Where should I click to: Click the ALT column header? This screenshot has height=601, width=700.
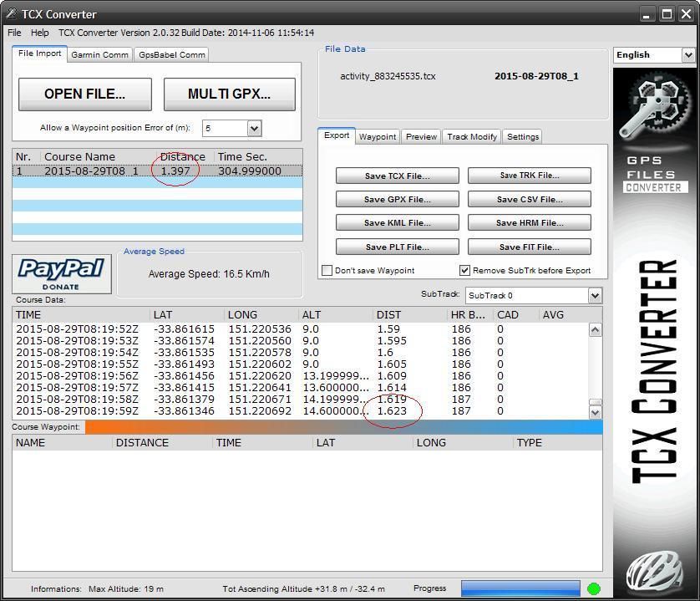tap(336, 314)
